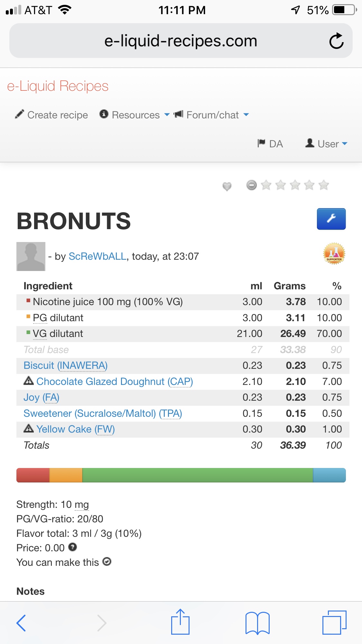Click the Price help question icon

(73, 547)
